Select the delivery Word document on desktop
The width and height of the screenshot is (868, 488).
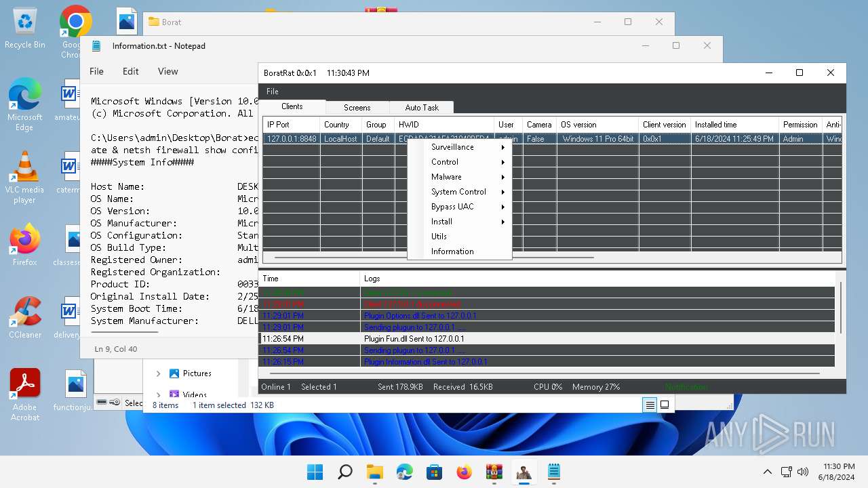click(69, 317)
